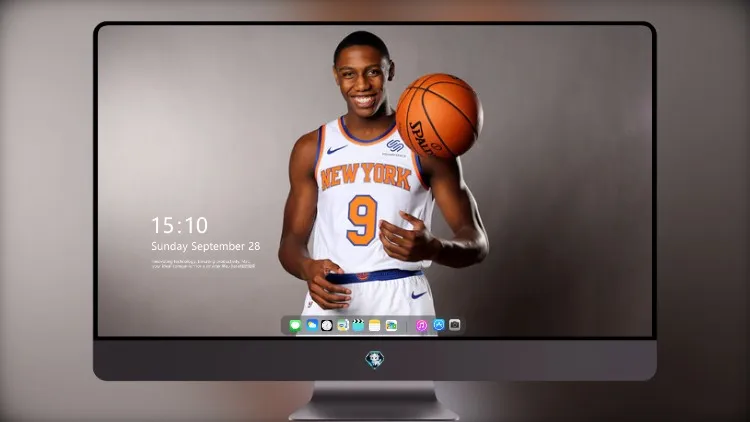This screenshot has width=750, height=422.
Task: Open the colorful dock icon right of Notes
Action: click(391, 325)
